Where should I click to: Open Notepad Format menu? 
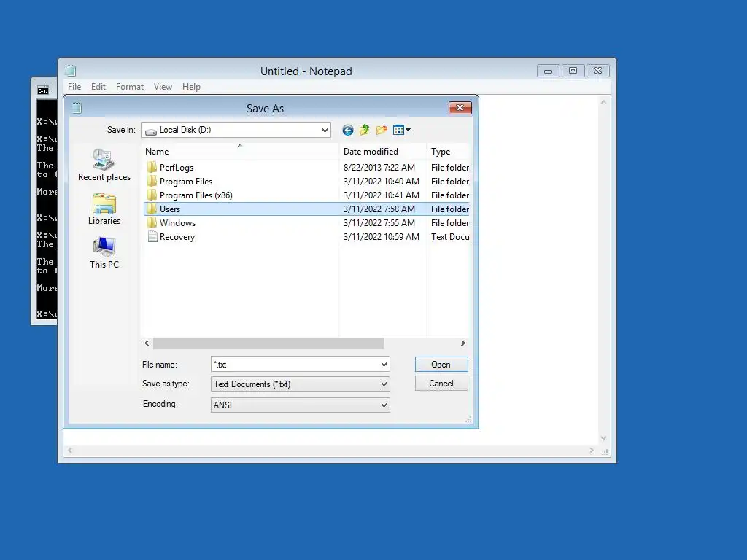tap(130, 87)
